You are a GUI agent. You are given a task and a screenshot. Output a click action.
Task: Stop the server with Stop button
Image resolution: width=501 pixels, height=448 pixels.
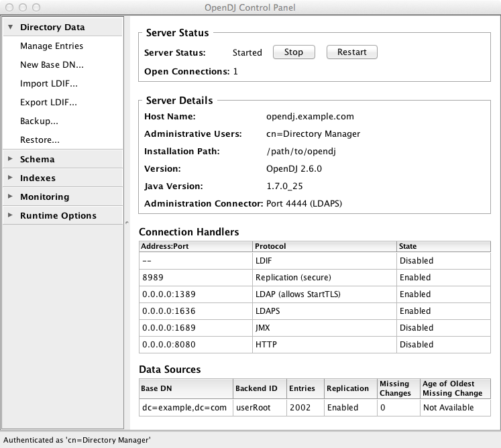294,52
